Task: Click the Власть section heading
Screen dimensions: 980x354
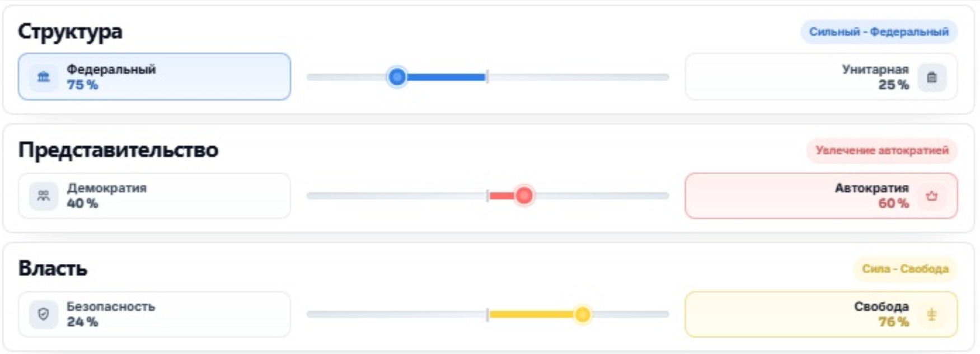Action: tap(53, 268)
